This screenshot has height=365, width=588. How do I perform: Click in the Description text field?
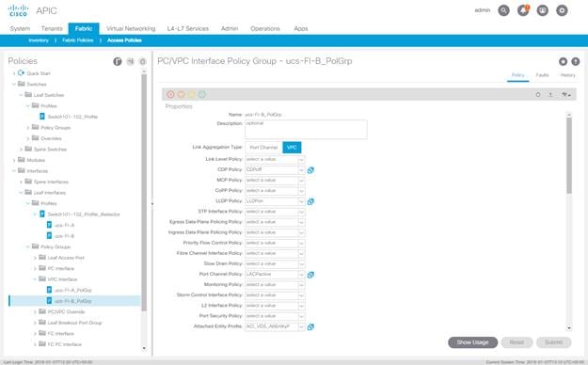[306, 130]
